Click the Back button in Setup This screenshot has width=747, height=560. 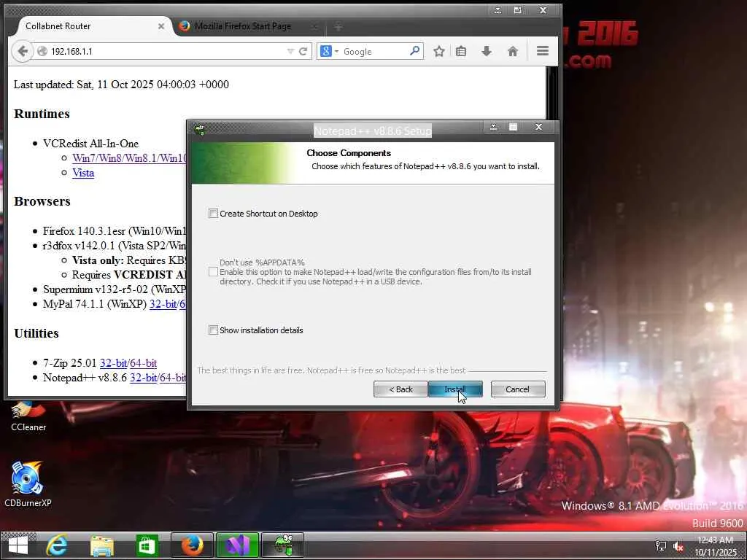click(x=400, y=389)
